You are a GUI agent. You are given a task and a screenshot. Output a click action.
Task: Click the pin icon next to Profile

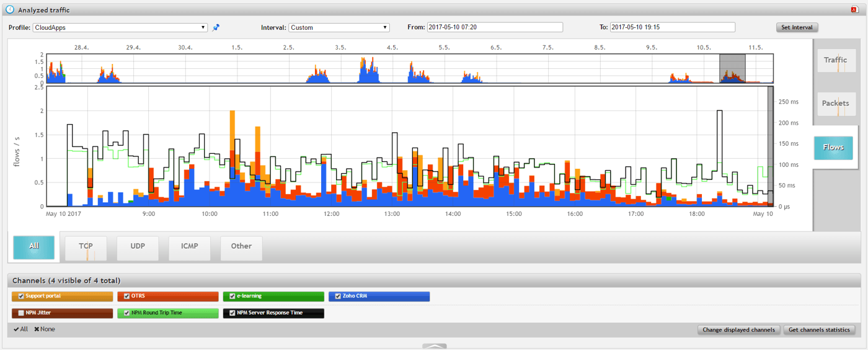[x=216, y=28]
